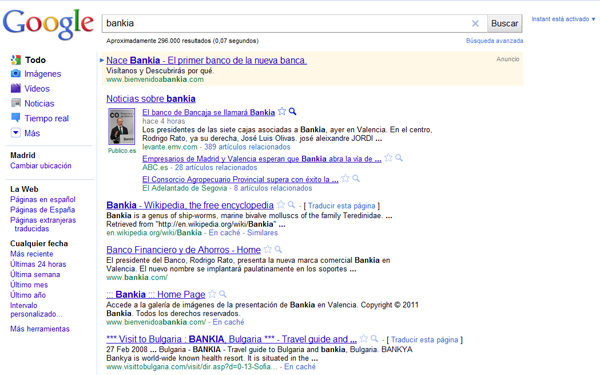Switch to Vídeos results
The height and width of the screenshot is (375, 600).
(x=37, y=89)
